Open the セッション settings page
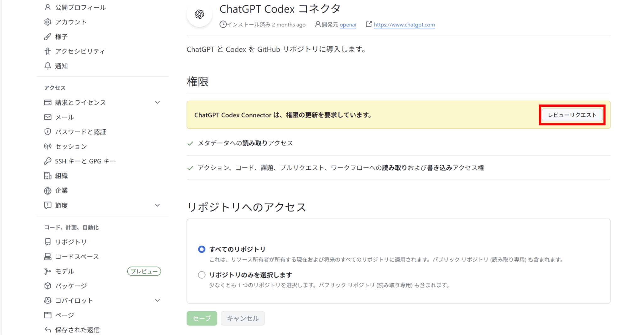644x335 pixels. tap(71, 146)
